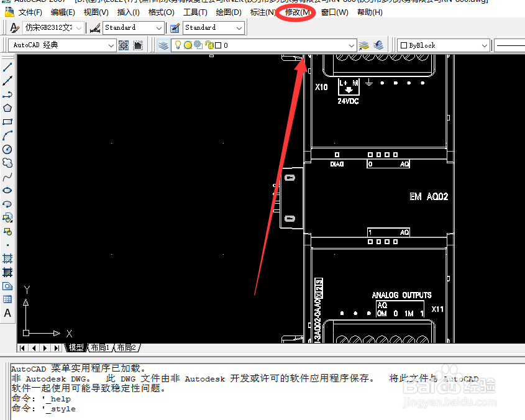Image resolution: width=525 pixels, height=420 pixels.
Task: Select the Revision Cloud tool
Action: [x=7, y=163]
